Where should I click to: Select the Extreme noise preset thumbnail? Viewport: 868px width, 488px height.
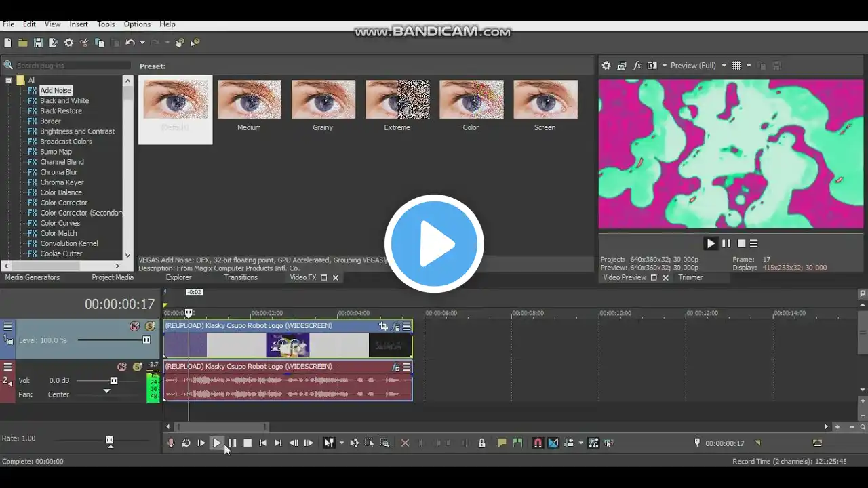click(x=397, y=100)
